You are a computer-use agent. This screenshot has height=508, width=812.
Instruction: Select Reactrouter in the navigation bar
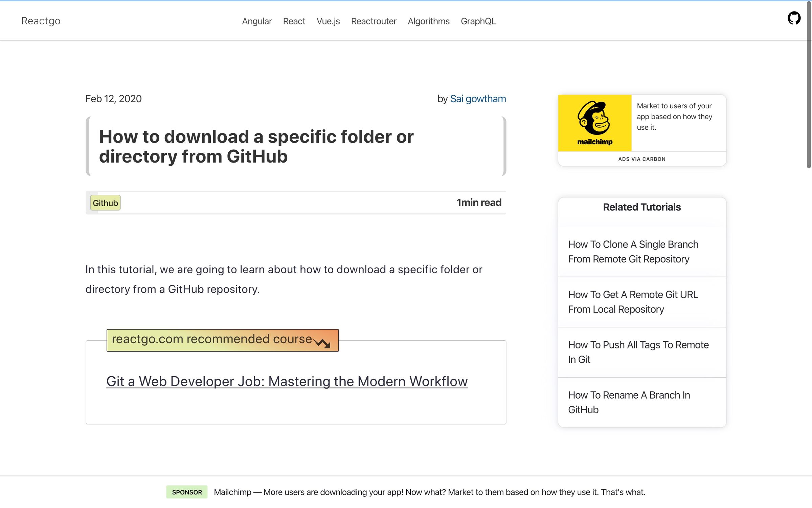point(374,21)
